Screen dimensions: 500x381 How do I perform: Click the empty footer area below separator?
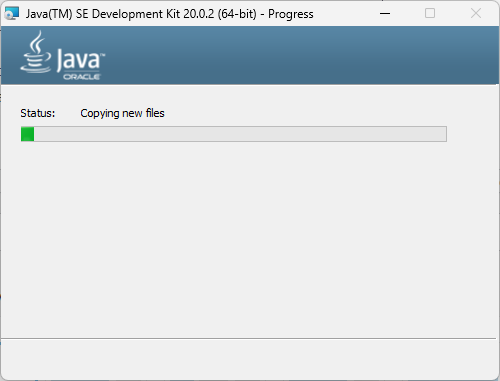[250, 359]
